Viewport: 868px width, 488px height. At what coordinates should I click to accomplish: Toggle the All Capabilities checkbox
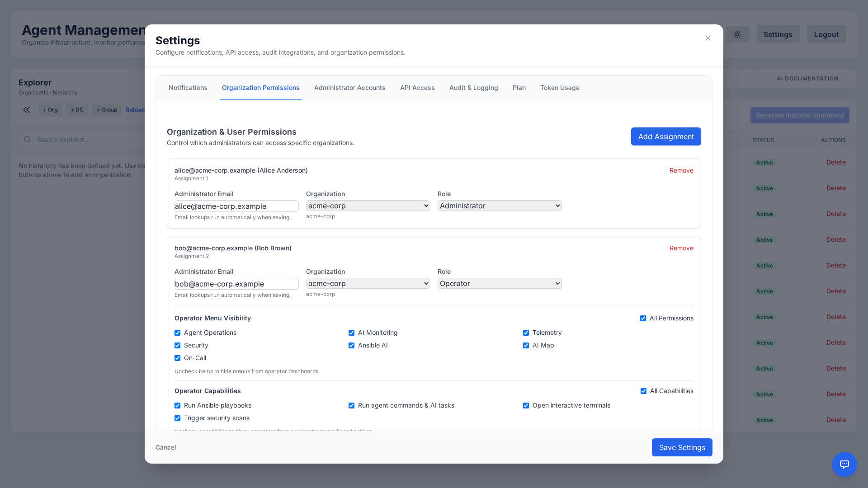pyautogui.click(x=643, y=391)
